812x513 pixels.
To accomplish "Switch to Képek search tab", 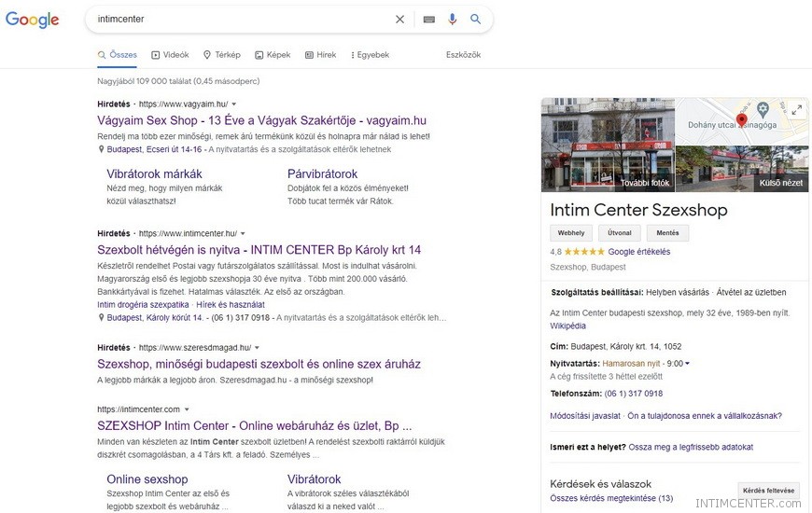I will coord(273,55).
